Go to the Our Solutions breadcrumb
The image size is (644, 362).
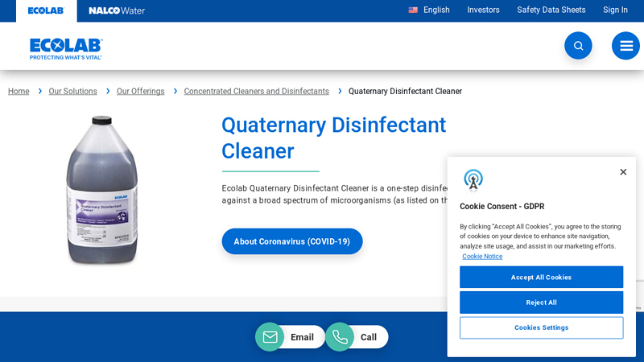tap(72, 91)
